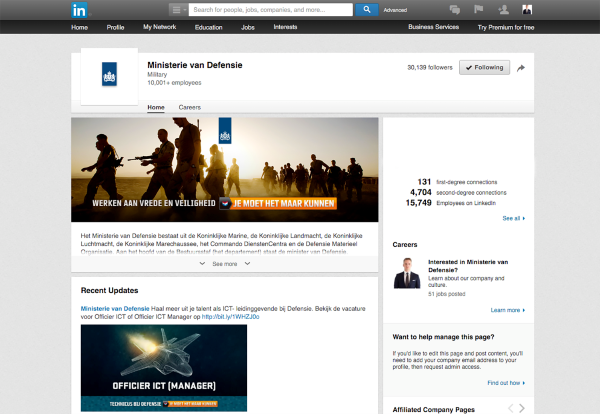
Task: Click the See all connections link
Action: pos(511,217)
